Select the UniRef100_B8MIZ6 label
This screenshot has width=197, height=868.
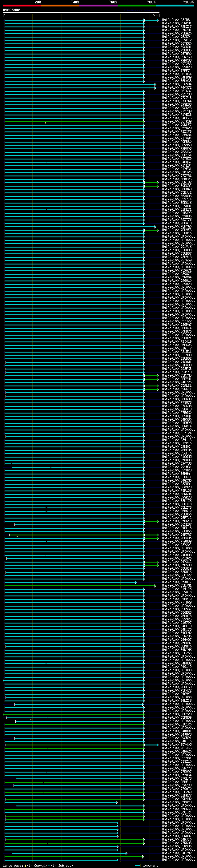[176, 500]
